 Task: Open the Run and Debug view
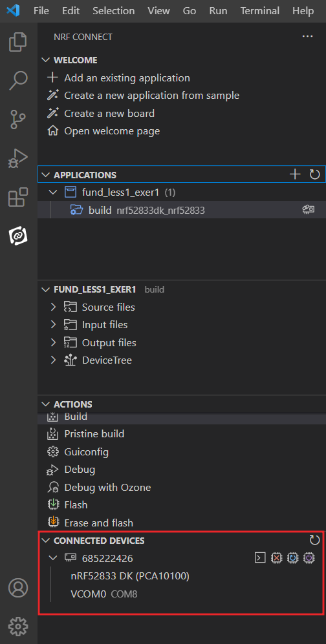click(x=18, y=158)
